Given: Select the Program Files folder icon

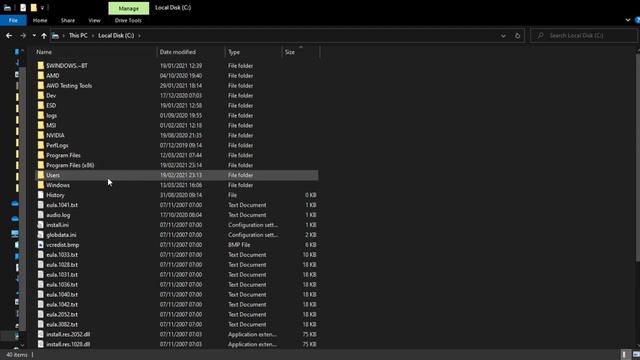Looking at the screenshot, I should 40,155.
